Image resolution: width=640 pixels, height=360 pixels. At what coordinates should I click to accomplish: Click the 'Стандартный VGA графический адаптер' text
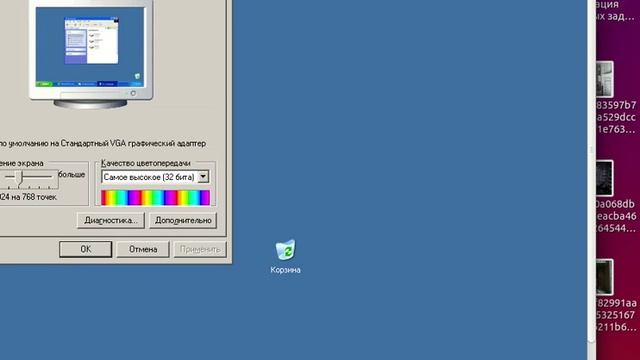tap(133, 143)
